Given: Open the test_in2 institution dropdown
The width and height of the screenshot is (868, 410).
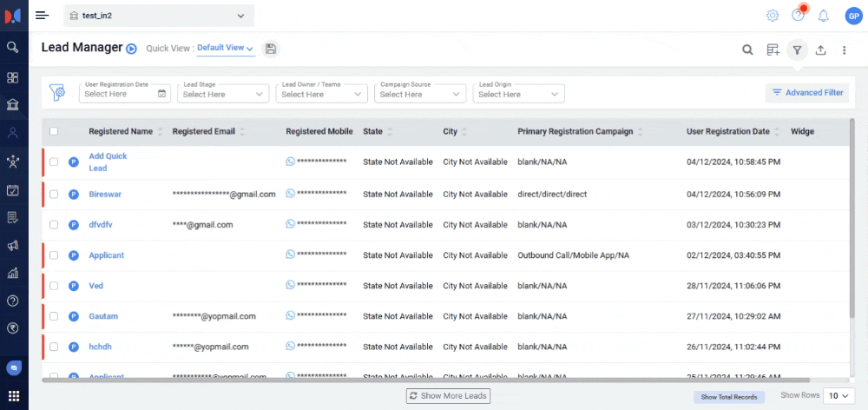Looking at the screenshot, I should pos(159,16).
